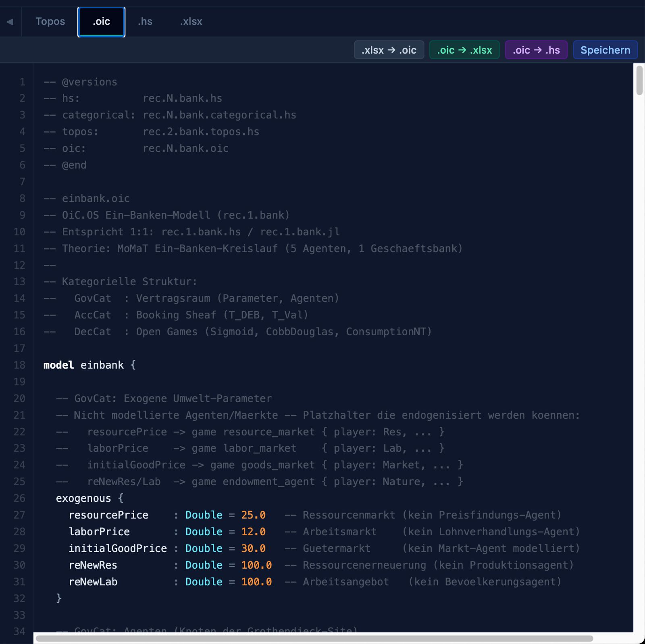645x644 pixels.
Task: Save the file using Speichern
Action: 605,50
